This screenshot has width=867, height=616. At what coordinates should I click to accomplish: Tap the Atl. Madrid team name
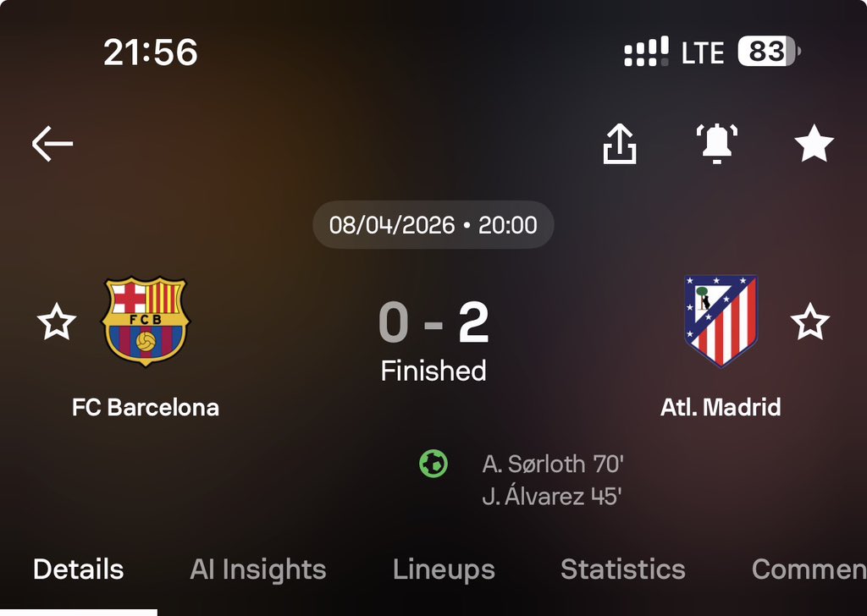pos(721,407)
